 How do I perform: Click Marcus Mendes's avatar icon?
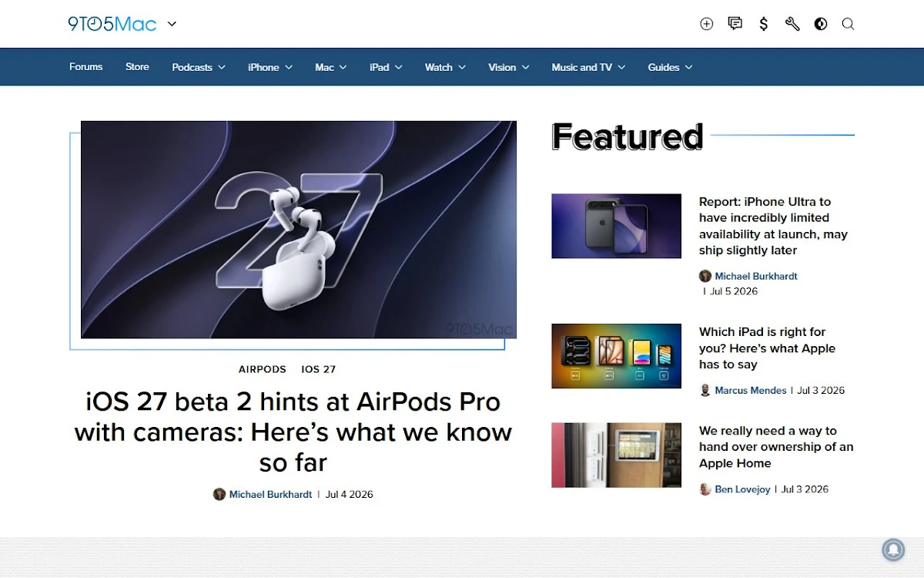pyautogui.click(x=705, y=390)
